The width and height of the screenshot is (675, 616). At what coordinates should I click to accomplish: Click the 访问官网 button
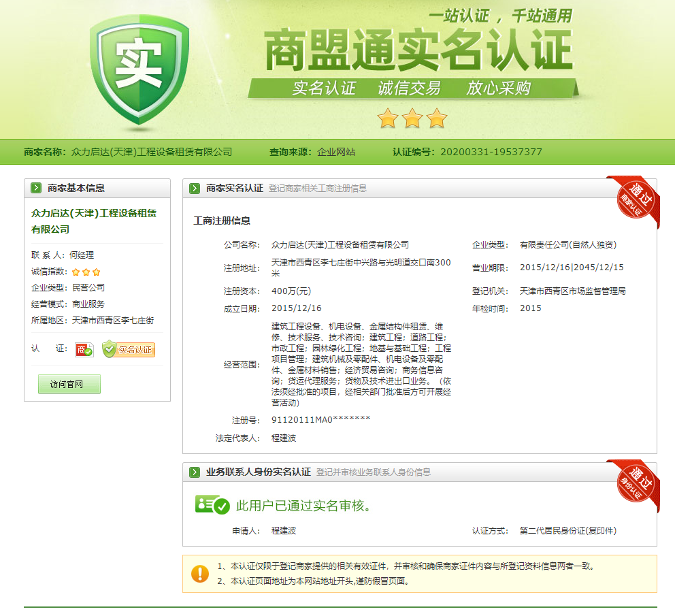[x=69, y=384]
